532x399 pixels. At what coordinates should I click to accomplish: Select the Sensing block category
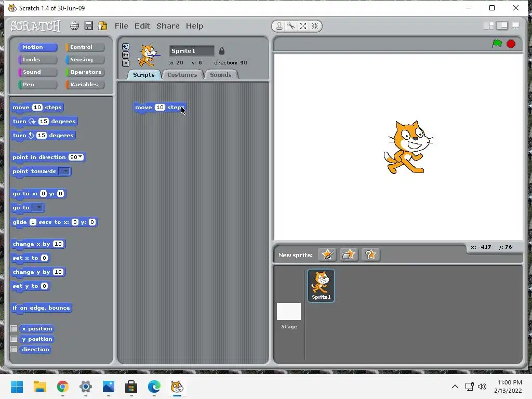pos(85,60)
